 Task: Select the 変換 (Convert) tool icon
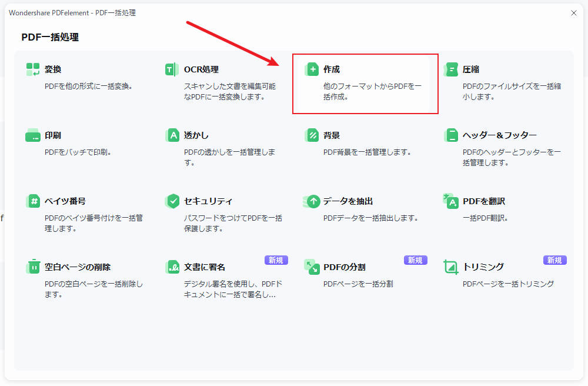[33, 69]
